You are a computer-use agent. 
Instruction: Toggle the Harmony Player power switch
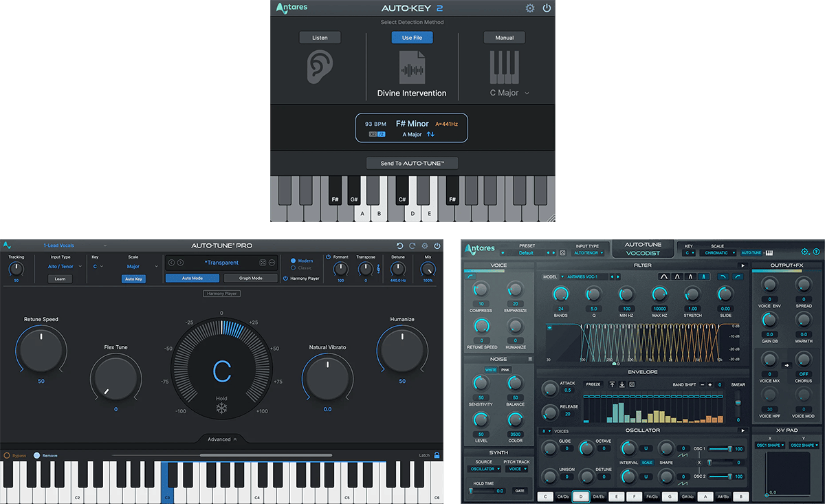point(285,278)
